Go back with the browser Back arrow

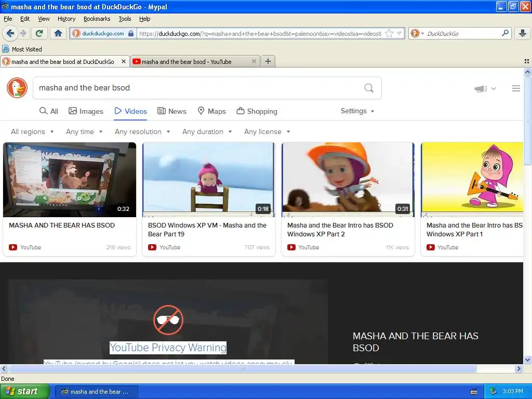tap(10, 33)
